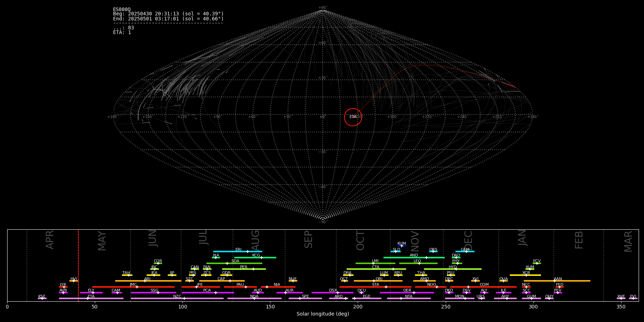Click the ARI orange shower bar

148,281
